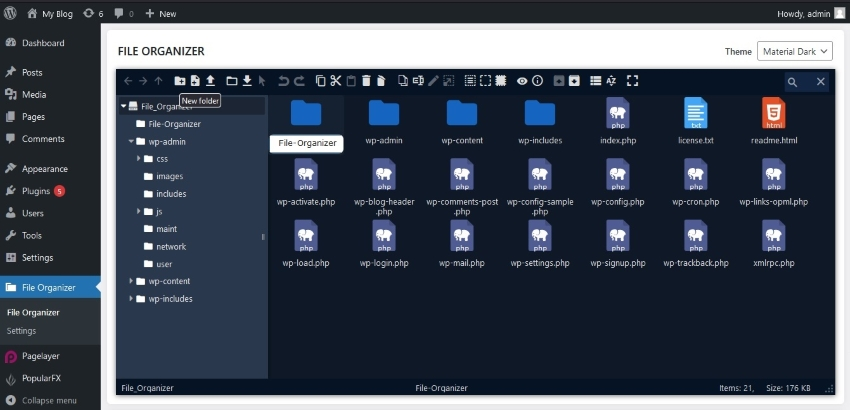Click the copy toolbar icon
The width and height of the screenshot is (850, 410).
320,81
